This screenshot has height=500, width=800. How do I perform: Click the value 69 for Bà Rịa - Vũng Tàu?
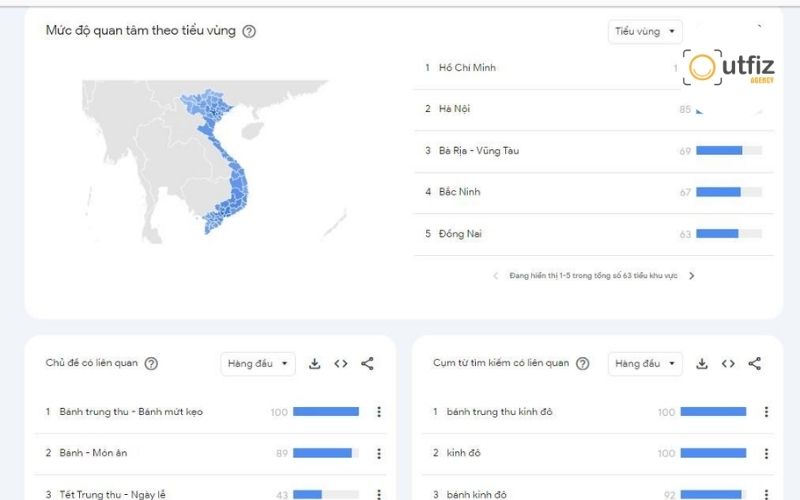pos(685,152)
